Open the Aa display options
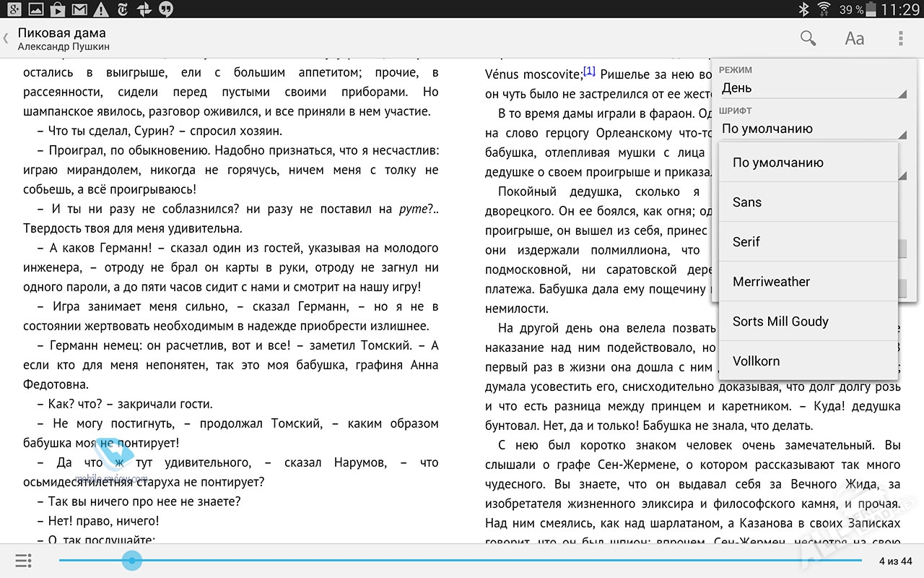The image size is (924, 578). pyautogui.click(x=855, y=39)
